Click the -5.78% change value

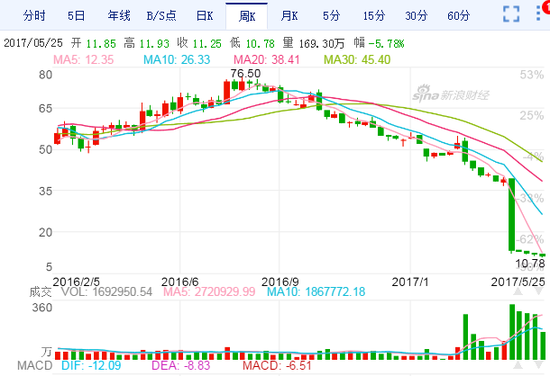[x=387, y=44]
